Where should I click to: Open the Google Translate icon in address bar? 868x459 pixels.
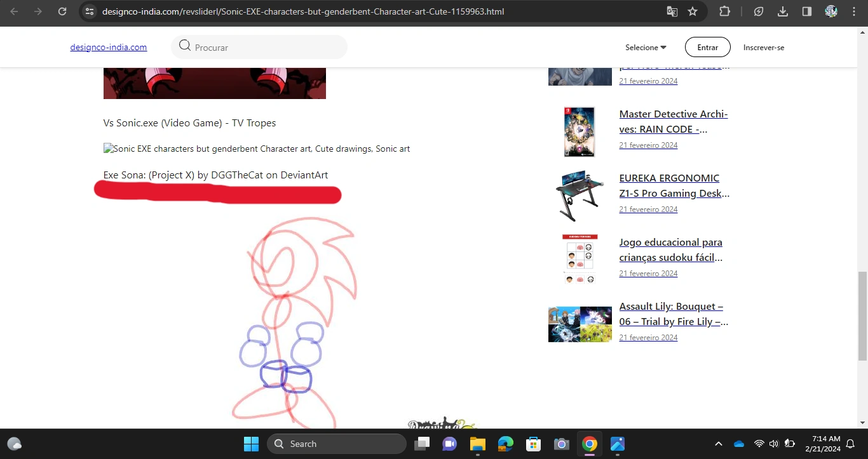pyautogui.click(x=672, y=11)
